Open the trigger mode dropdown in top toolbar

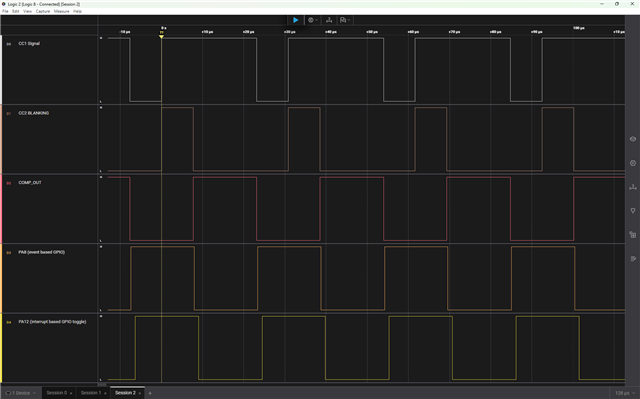pos(313,20)
